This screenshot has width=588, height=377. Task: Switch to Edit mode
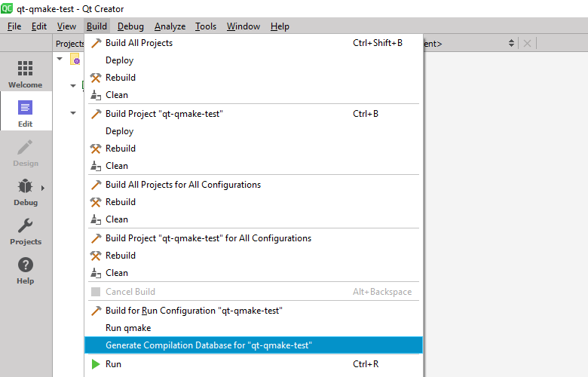pos(25,113)
